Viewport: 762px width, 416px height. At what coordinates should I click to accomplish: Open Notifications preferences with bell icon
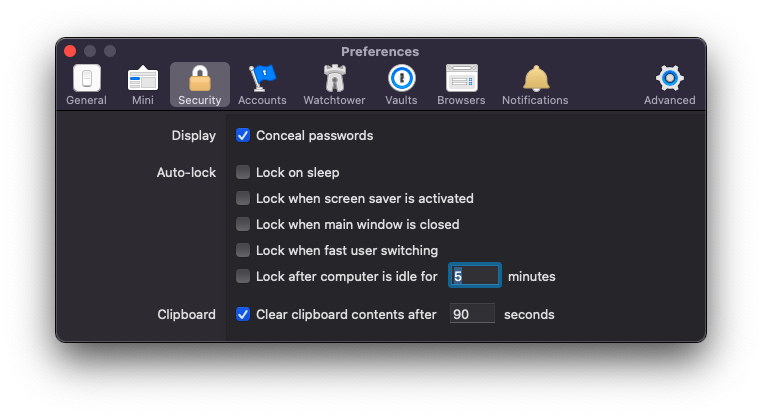tap(536, 85)
